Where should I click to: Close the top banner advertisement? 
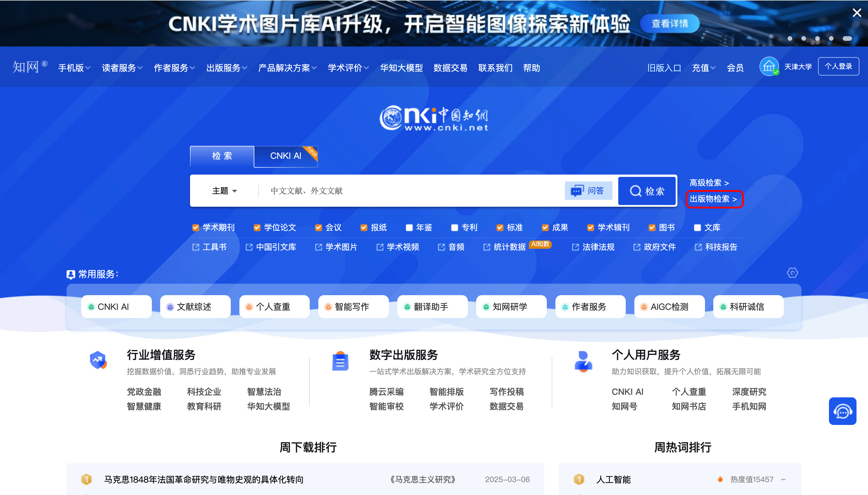coord(857,13)
